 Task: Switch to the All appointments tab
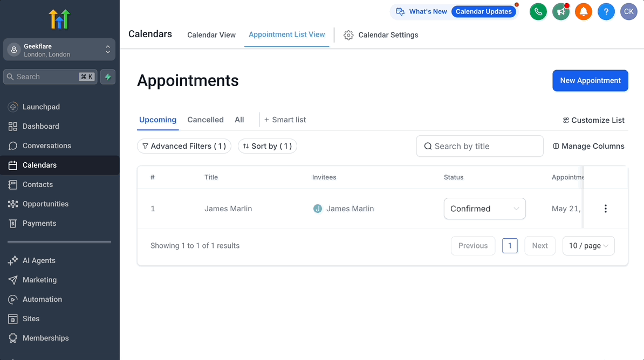pos(239,120)
